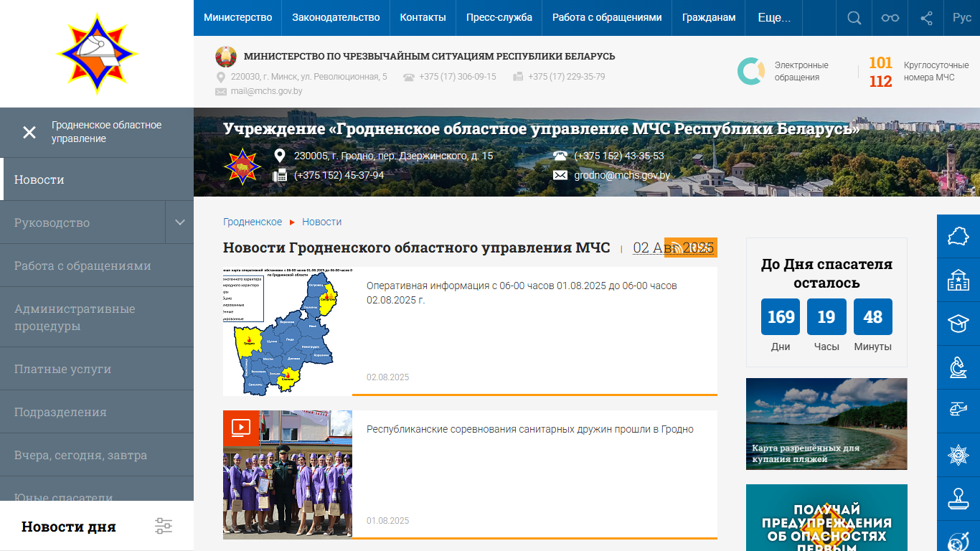The image size is (980, 551).
Task: Click the orange video play icon on news photo
Action: 240,428
